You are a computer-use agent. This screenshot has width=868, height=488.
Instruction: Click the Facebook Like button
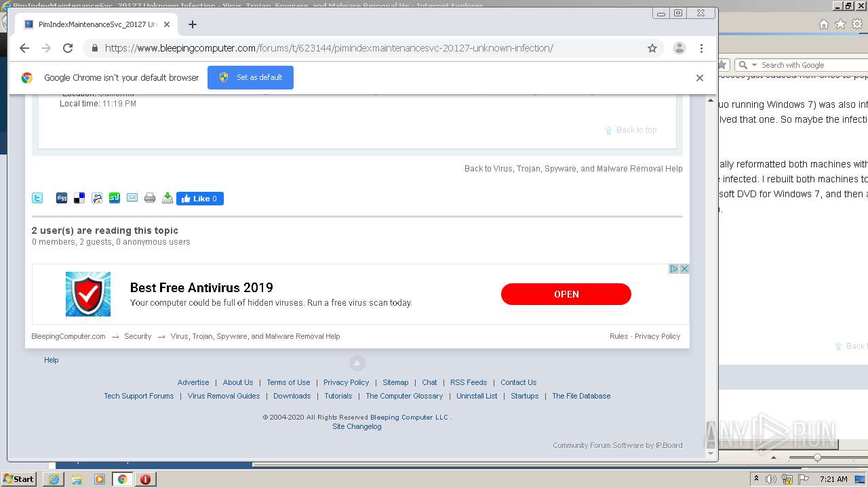point(200,199)
